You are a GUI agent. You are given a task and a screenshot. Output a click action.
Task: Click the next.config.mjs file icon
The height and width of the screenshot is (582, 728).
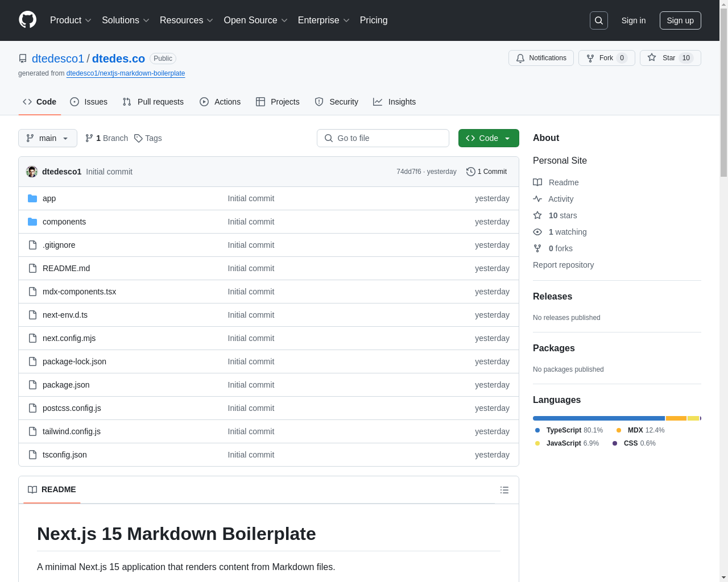pyautogui.click(x=32, y=338)
